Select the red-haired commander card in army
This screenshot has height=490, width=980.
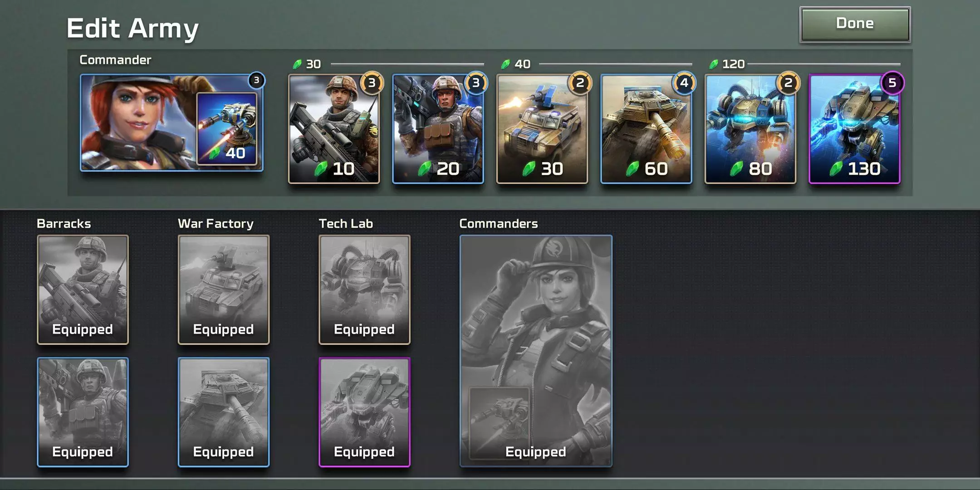(x=171, y=122)
